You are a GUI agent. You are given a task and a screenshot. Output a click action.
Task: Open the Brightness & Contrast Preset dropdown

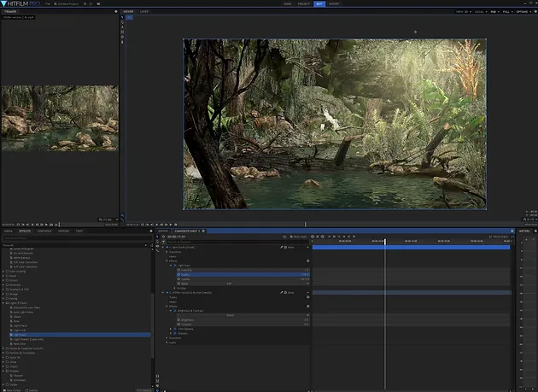(243, 315)
